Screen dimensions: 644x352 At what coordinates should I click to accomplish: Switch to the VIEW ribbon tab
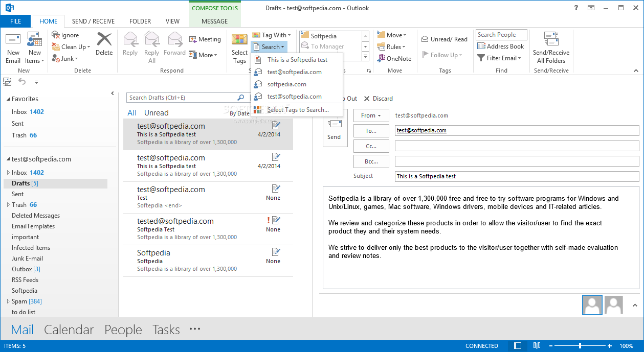(x=172, y=21)
